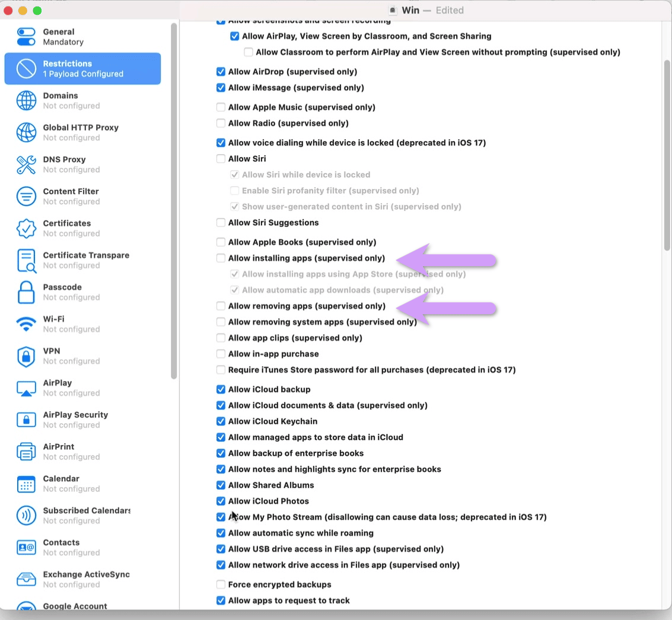Enable Allow installing apps checkbox
Image resolution: width=672 pixels, height=620 pixels.
coord(221,258)
